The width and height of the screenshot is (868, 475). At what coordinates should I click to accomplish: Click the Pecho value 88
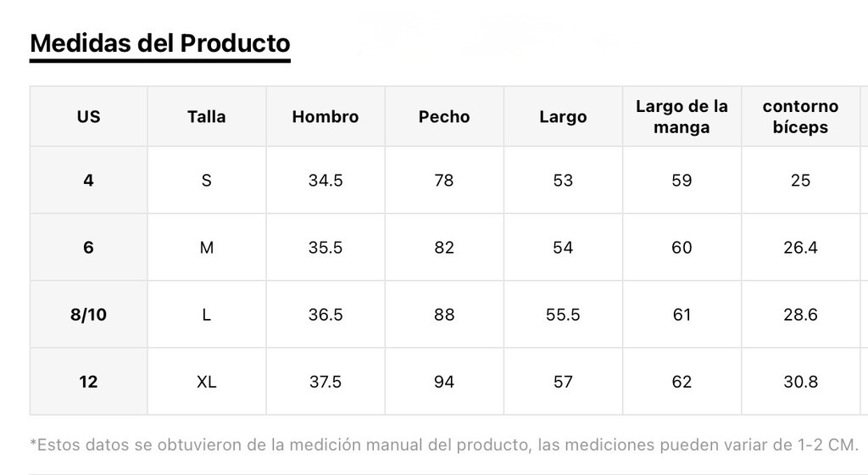(x=444, y=315)
